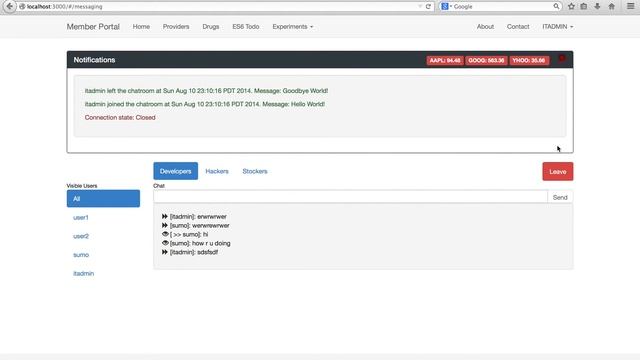Click the red connection status indicator
Viewport: 640px width, 360px height.
click(x=562, y=59)
